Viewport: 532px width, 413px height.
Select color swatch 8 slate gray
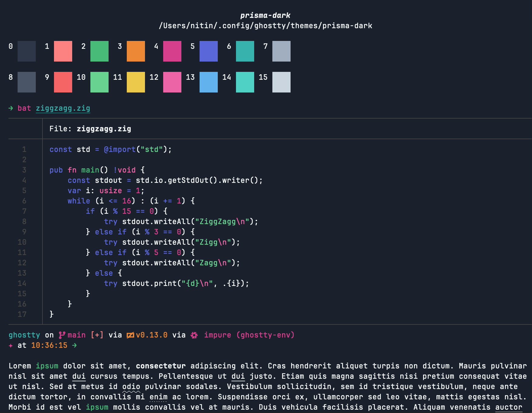[27, 82]
